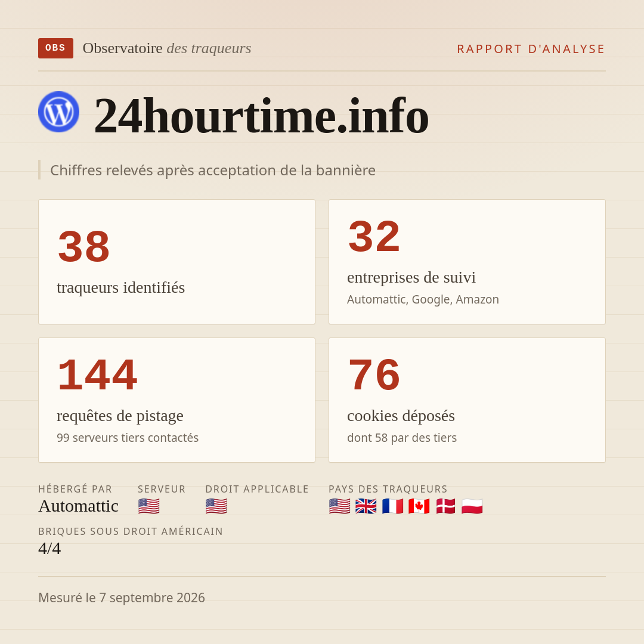Screen dimensions: 644x644
Task: Click '99 serveurs tiers contactés' text
Action: coord(128,438)
